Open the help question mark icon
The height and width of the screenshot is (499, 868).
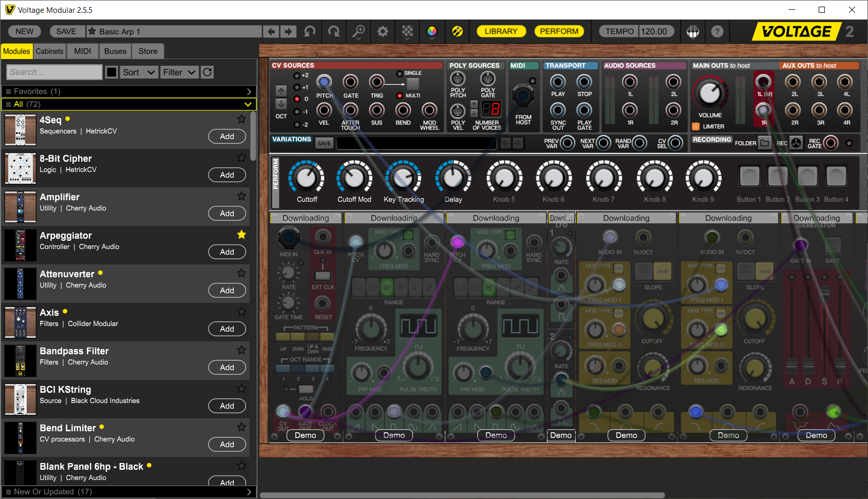point(718,31)
